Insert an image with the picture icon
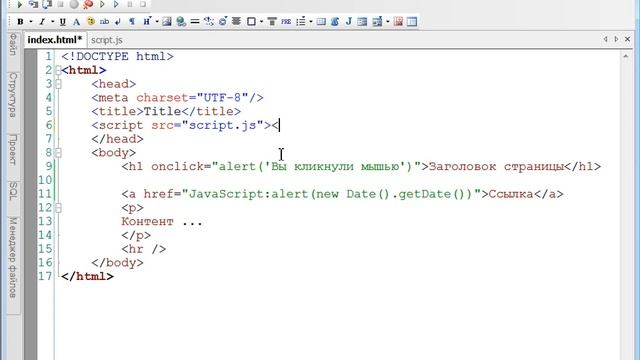This screenshot has width=640, height=360. pos(167,22)
